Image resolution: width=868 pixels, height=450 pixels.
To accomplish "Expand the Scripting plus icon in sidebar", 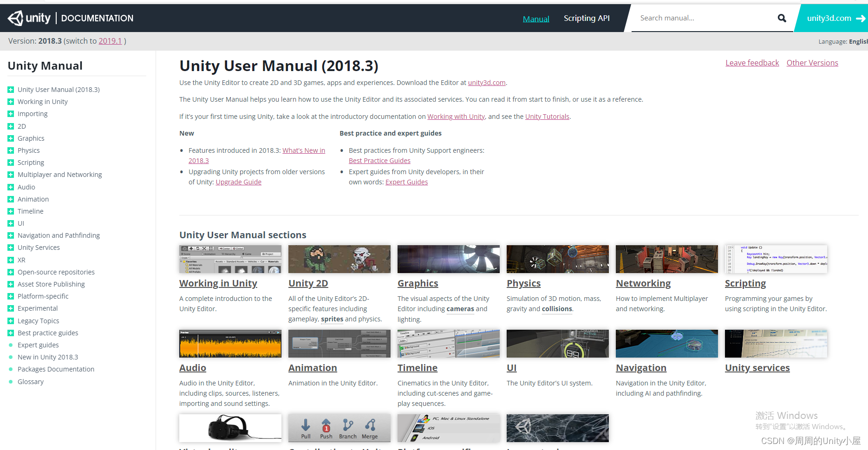I will tap(11, 163).
